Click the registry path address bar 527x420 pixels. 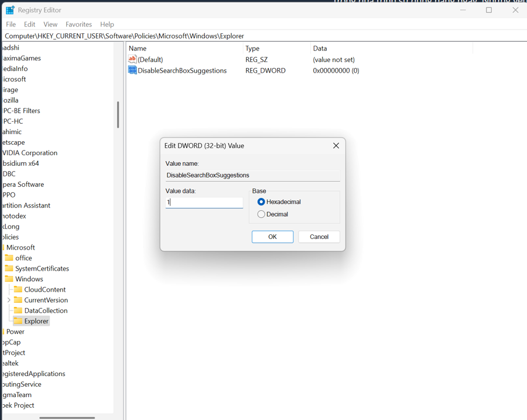click(265, 36)
